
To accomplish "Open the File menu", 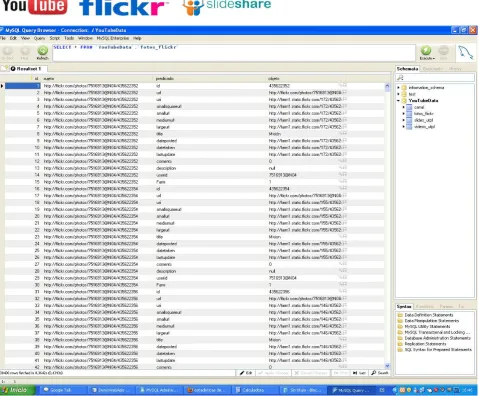I will 3,38.
